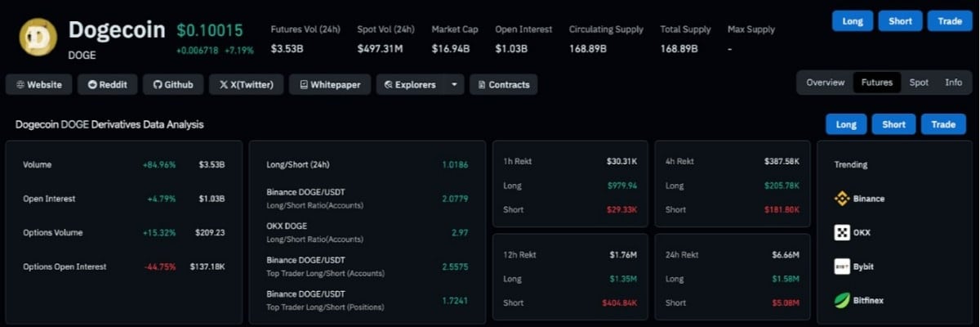Click the 24h Rekt total $6.66M
This screenshot has width=980, height=327.
(786, 254)
